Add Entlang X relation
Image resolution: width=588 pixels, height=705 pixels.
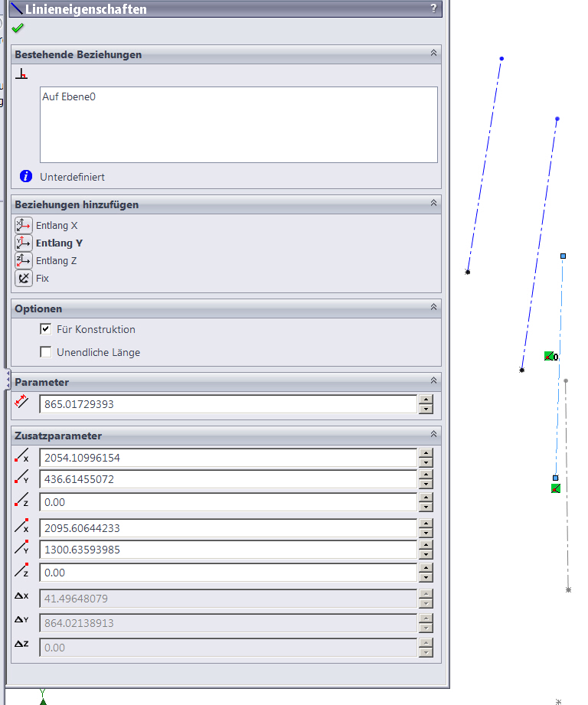(24, 225)
